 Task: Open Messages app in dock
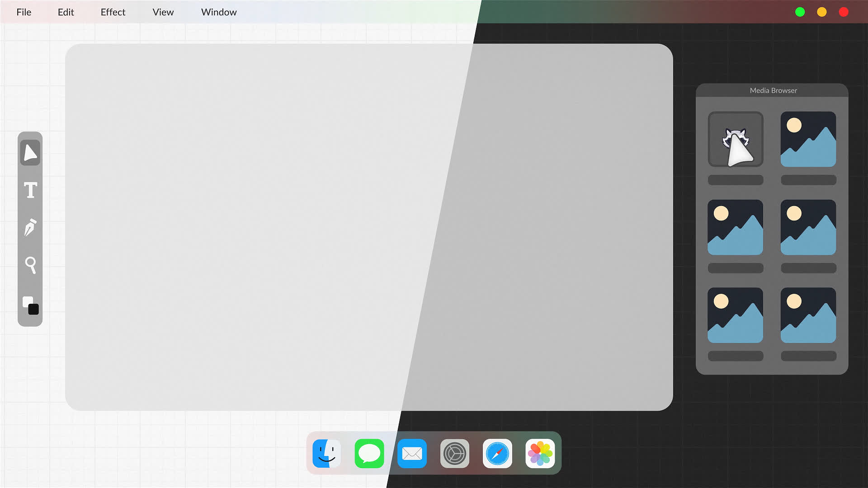(x=369, y=453)
